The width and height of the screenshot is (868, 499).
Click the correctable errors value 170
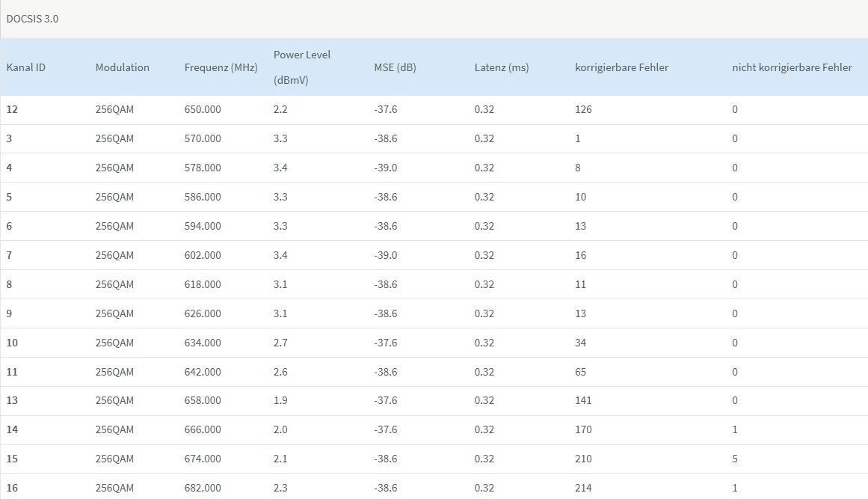click(x=583, y=429)
